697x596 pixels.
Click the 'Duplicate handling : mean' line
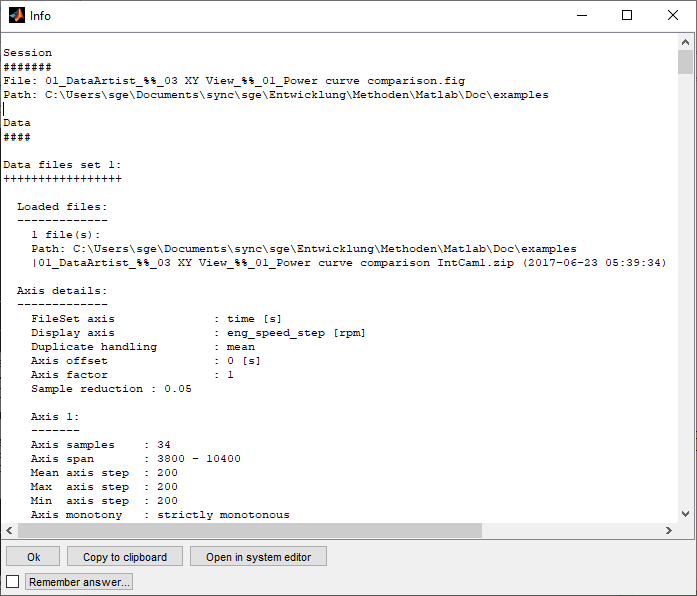(143, 347)
